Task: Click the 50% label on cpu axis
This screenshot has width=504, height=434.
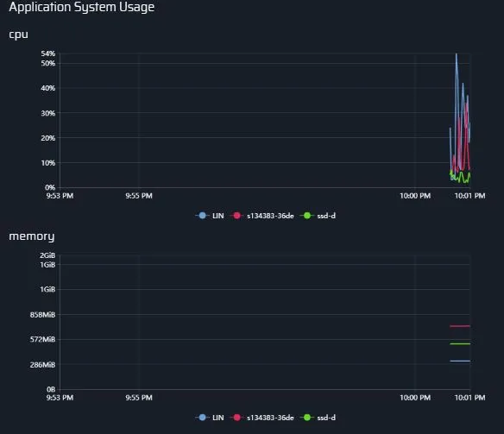Action: click(48, 63)
